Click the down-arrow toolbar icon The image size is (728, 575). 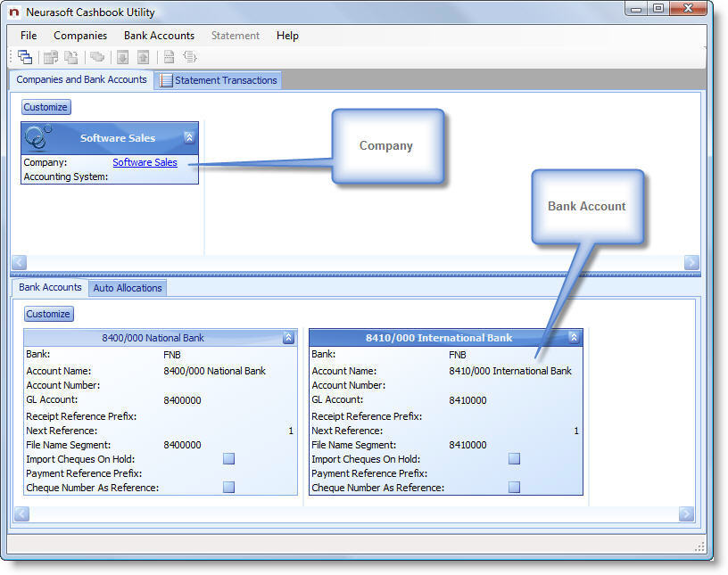coord(122,57)
